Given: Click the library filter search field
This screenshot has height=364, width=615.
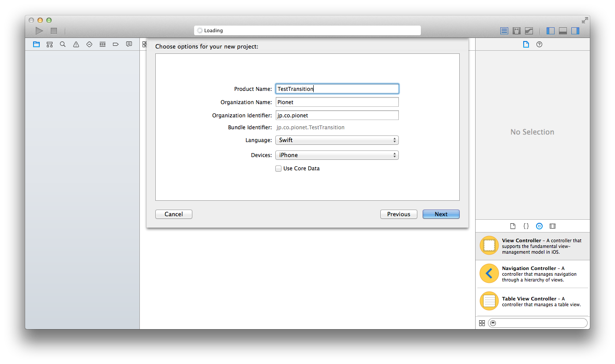Looking at the screenshot, I should click(x=538, y=323).
